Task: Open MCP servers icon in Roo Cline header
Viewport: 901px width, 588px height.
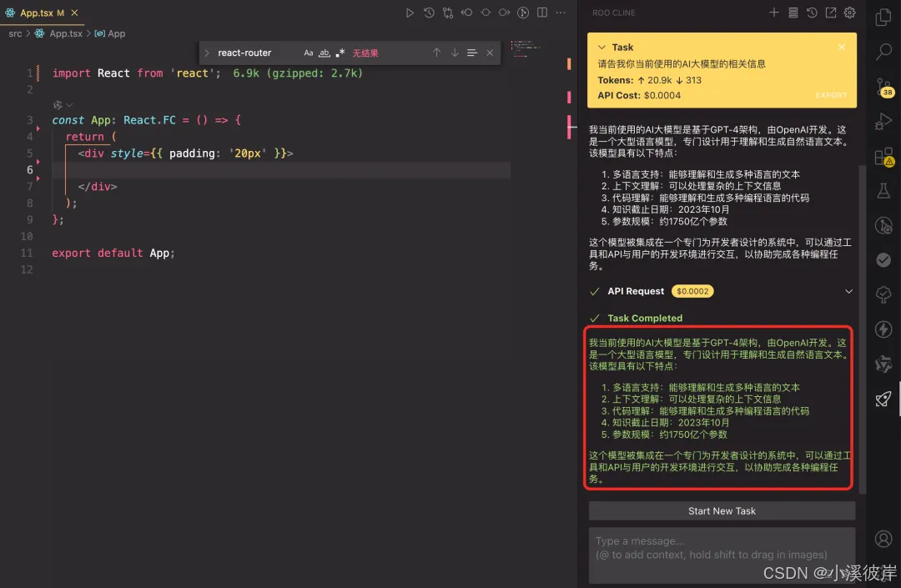Action: coord(793,13)
